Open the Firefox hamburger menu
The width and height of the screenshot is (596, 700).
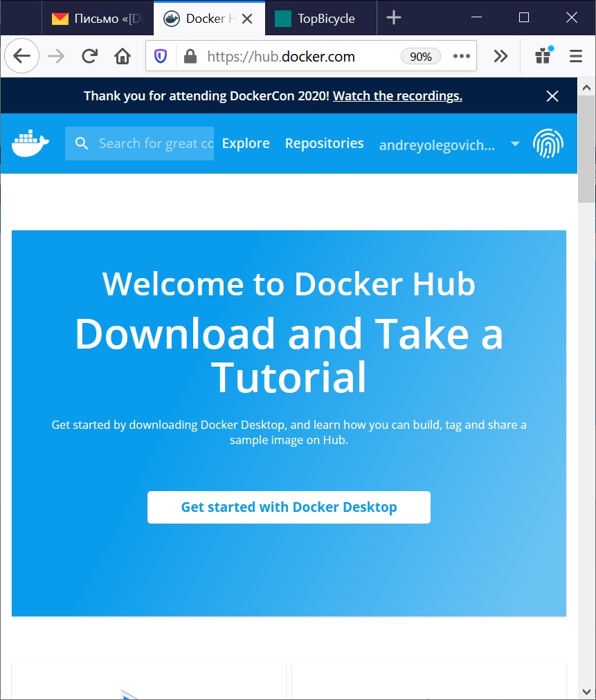576,56
